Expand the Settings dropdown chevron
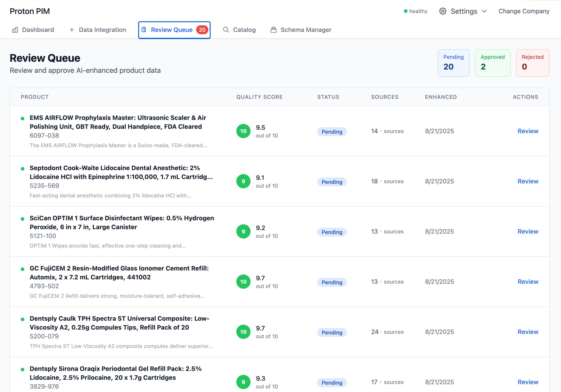Viewport: 561px width, 392px height. [x=484, y=11]
